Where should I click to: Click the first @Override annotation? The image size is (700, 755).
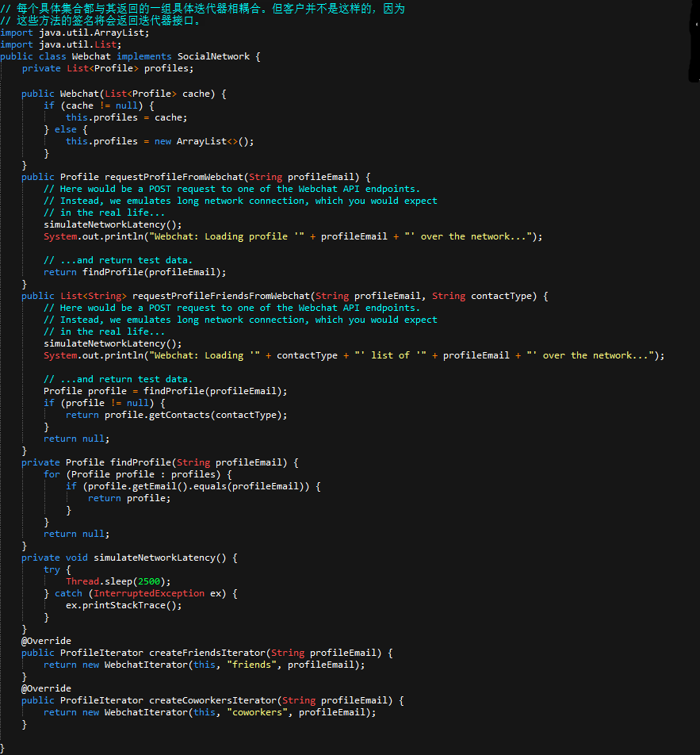(46, 641)
